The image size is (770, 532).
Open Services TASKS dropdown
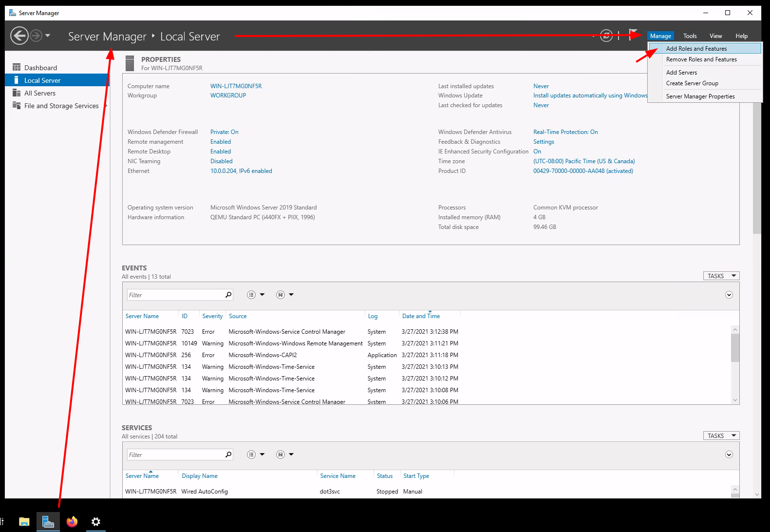pos(721,436)
